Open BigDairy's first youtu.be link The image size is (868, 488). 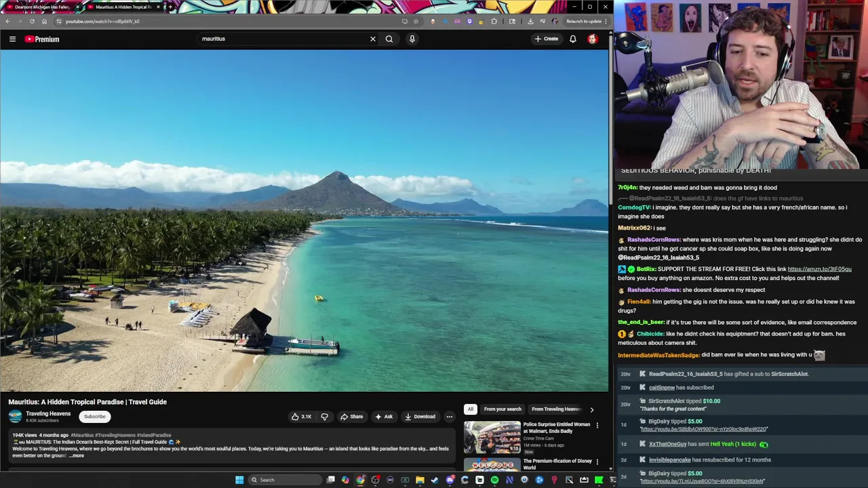[703, 429]
